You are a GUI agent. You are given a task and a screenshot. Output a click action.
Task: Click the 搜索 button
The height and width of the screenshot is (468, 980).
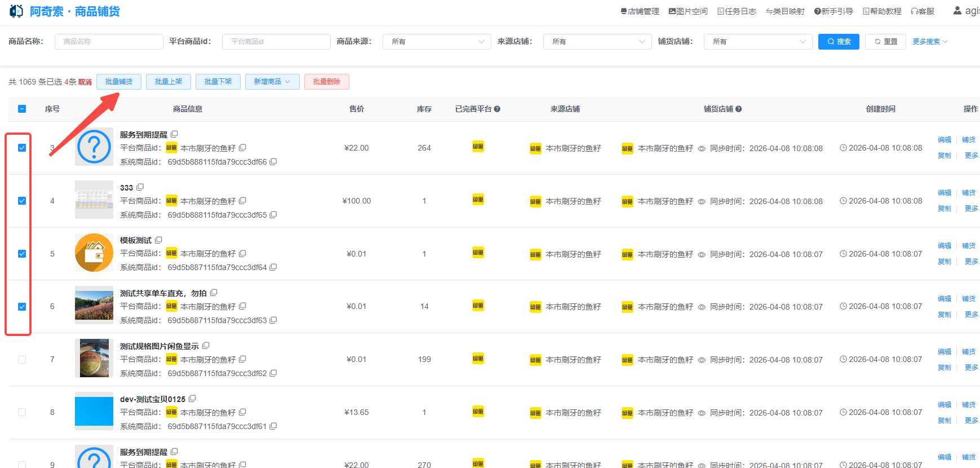tap(839, 42)
